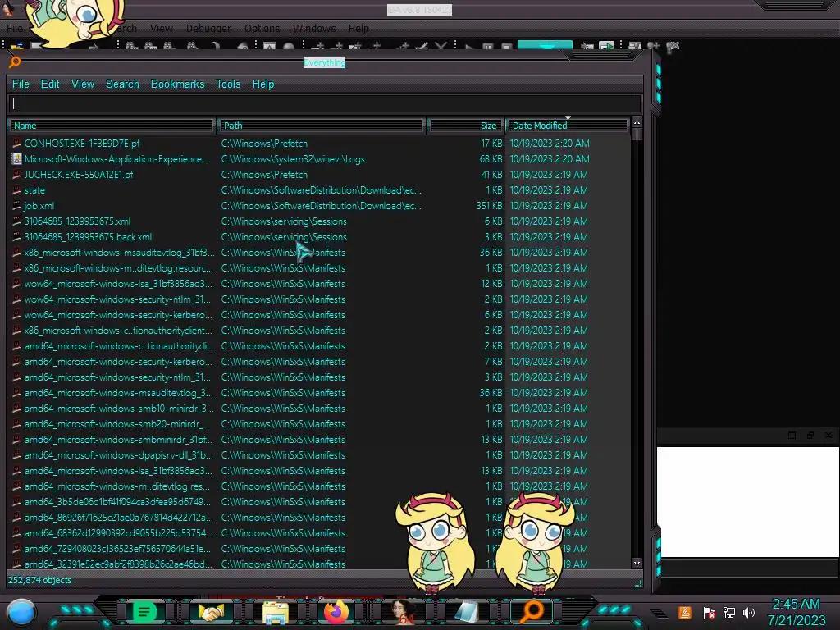This screenshot has height=630, width=840.
Task: Select the CONHOST.EXE-1F3E9D7E.pf file icon
Action: pyautogui.click(x=16, y=143)
